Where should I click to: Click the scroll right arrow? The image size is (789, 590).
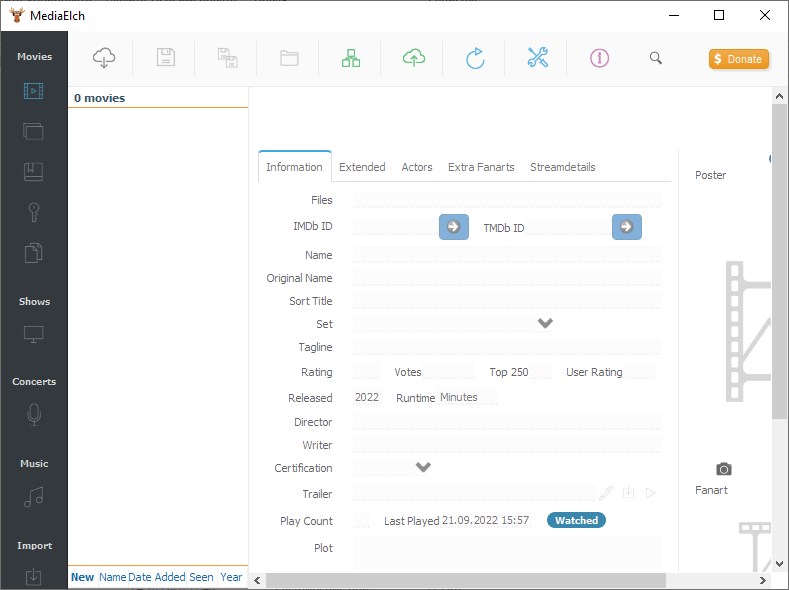pos(762,580)
